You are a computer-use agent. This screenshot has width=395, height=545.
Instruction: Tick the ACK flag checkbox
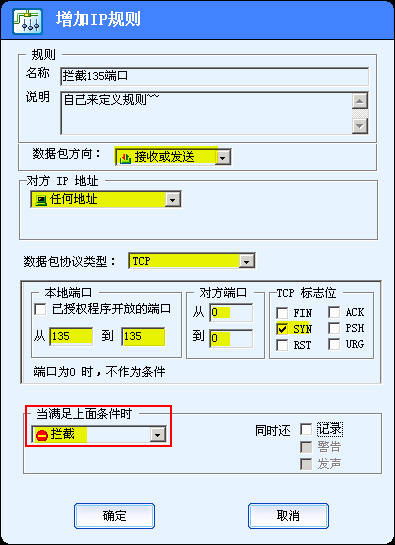[x=334, y=312]
